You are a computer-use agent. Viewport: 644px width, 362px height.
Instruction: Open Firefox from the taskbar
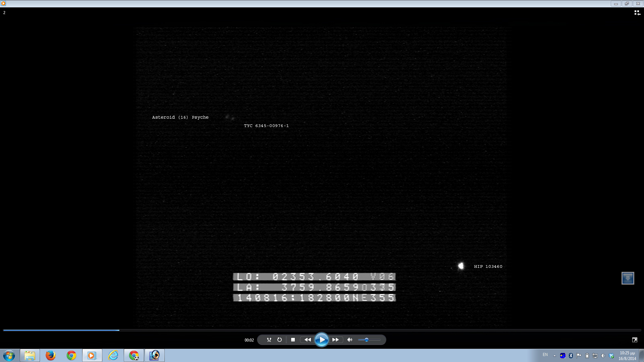point(51,355)
